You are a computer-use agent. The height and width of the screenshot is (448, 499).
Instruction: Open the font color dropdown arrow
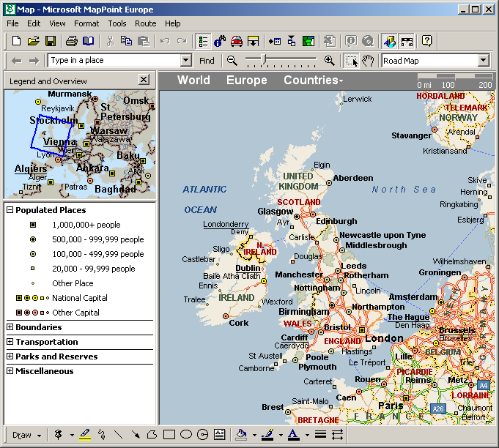pos(307,435)
